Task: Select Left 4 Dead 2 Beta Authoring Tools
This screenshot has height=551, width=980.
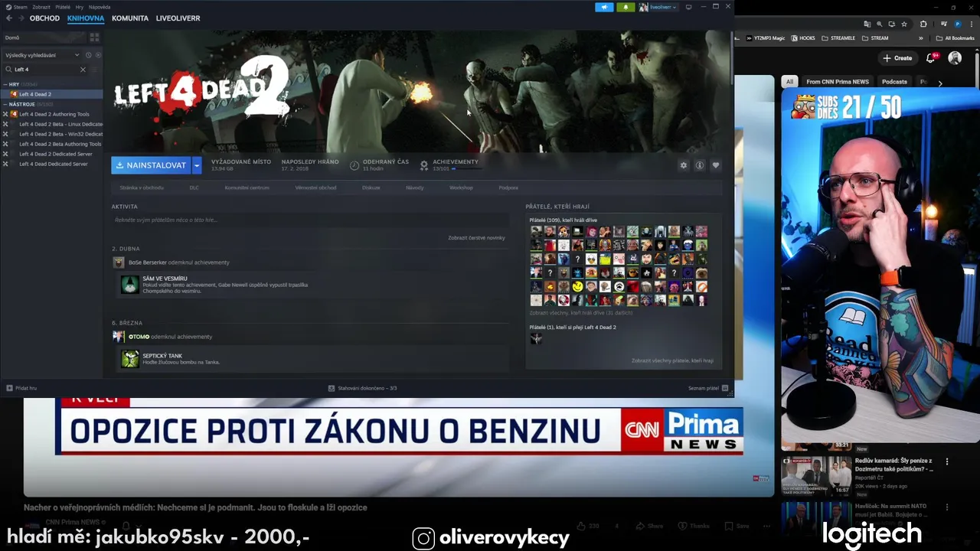Action: click(x=51, y=144)
